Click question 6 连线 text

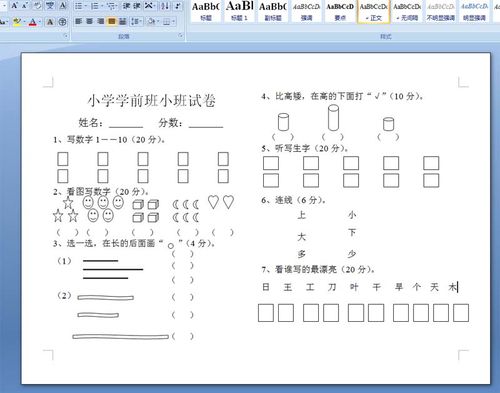[x=293, y=200]
